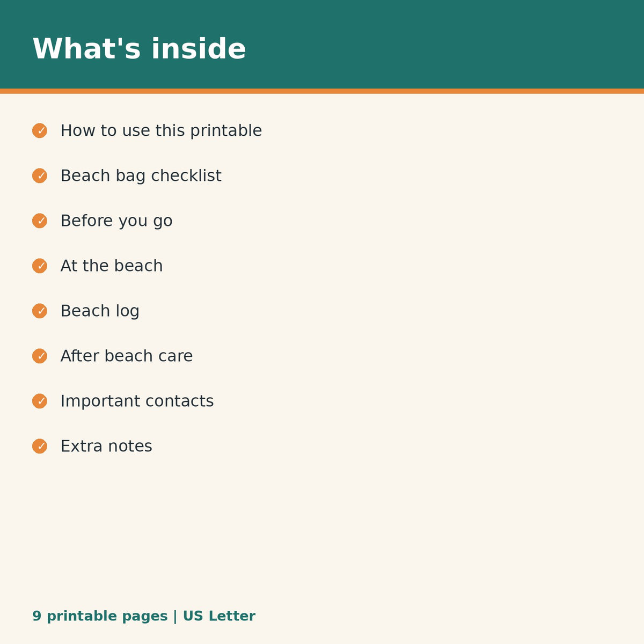
Task: Select the After beach care text
Action: click(x=127, y=356)
